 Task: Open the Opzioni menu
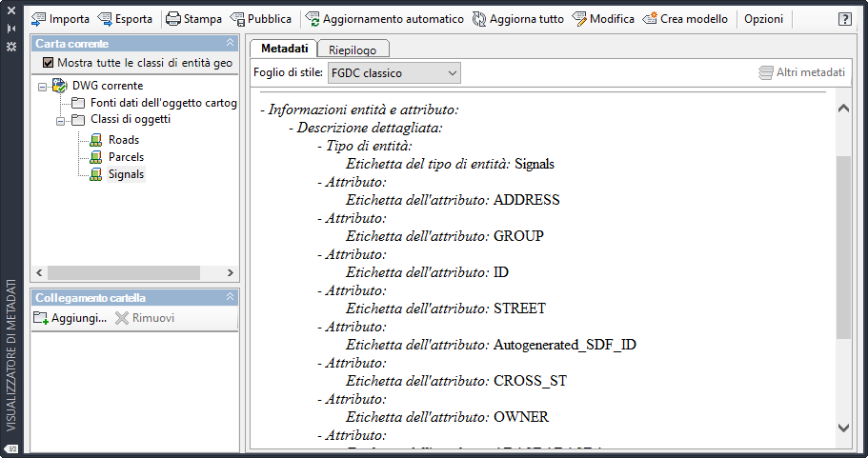(763, 19)
